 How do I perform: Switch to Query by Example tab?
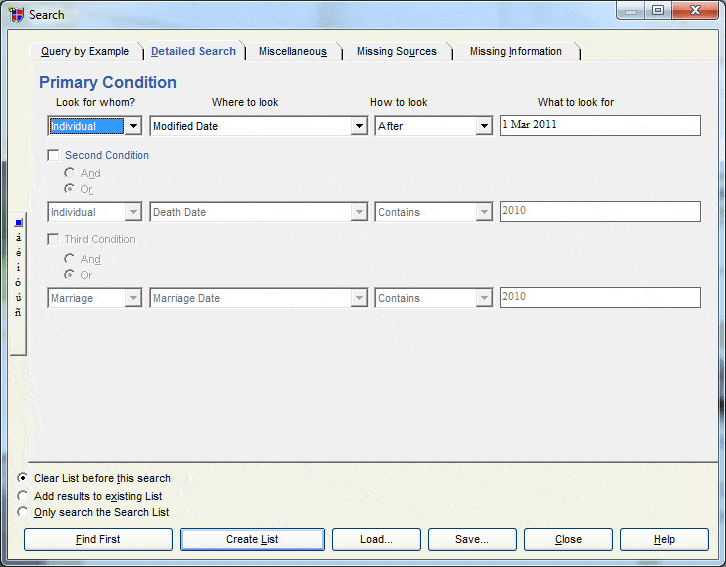85,51
